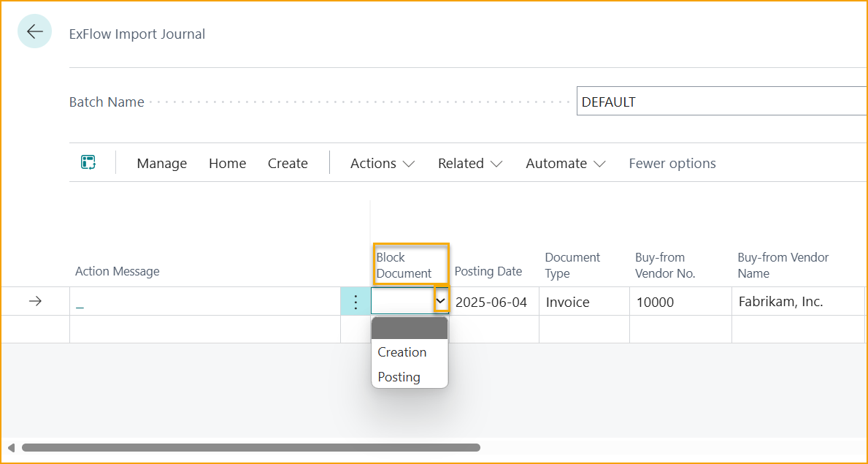Expand the Related menu
This screenshot has height=464, width=868.
pos(469,163)
